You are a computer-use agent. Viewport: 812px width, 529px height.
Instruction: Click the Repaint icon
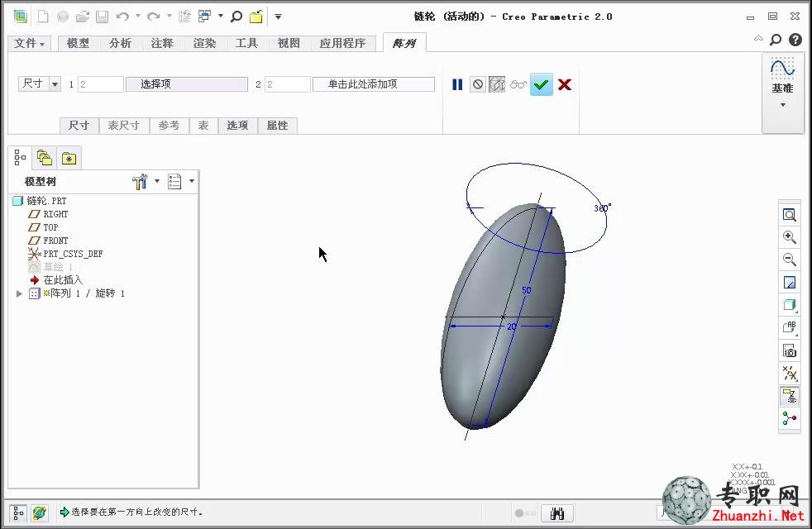789,282
